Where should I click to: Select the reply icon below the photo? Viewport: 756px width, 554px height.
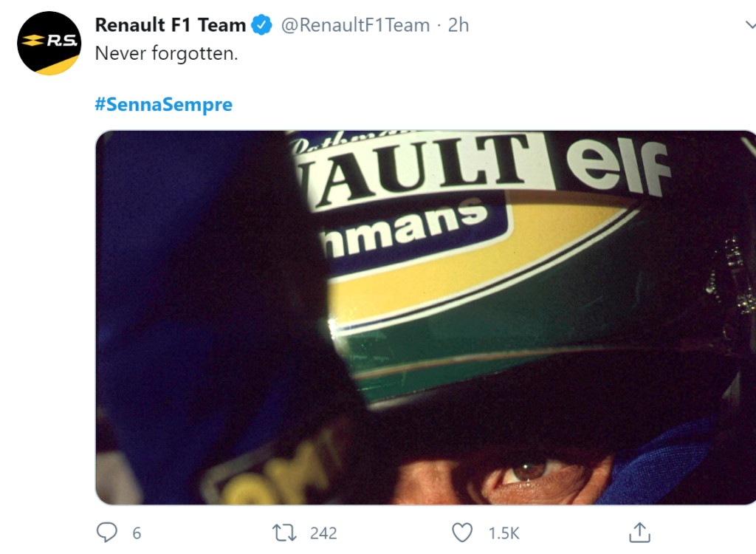[x=106, y=532]
